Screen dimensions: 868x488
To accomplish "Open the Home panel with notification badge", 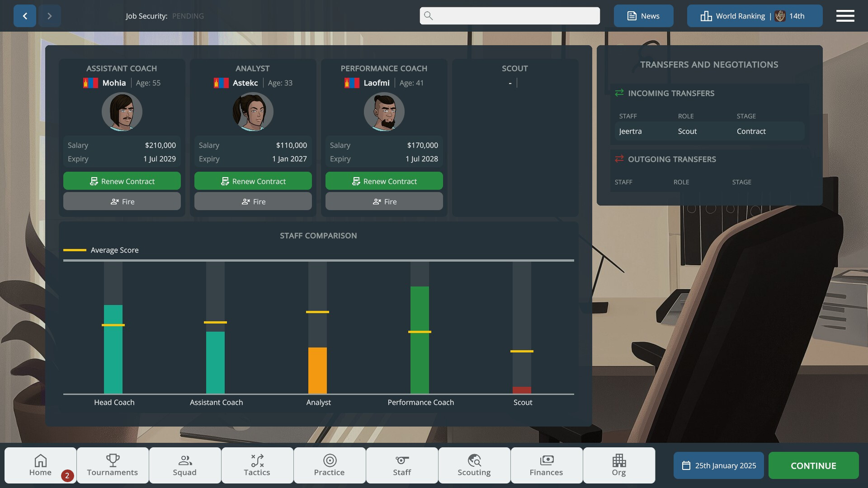I will coord(40,465).
